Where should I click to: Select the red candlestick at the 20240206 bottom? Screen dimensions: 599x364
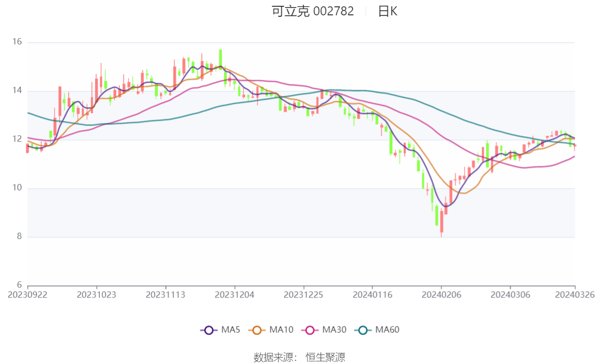[x=443, y=222]
